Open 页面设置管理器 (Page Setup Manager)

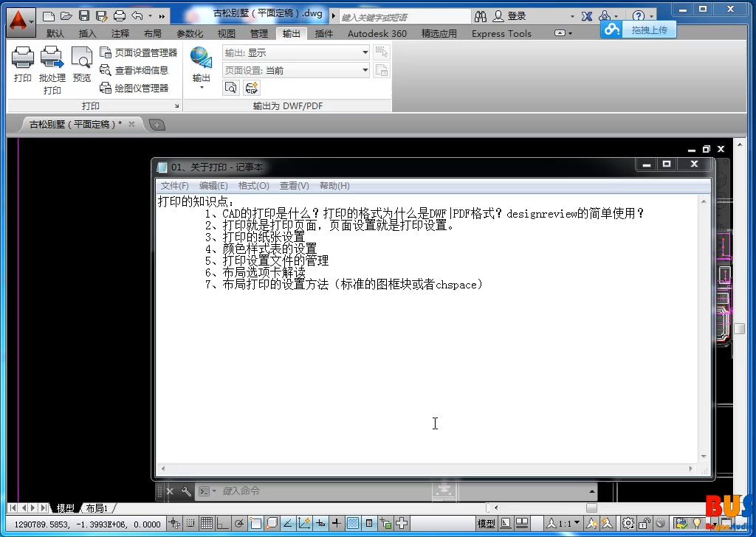pos(139,52)
